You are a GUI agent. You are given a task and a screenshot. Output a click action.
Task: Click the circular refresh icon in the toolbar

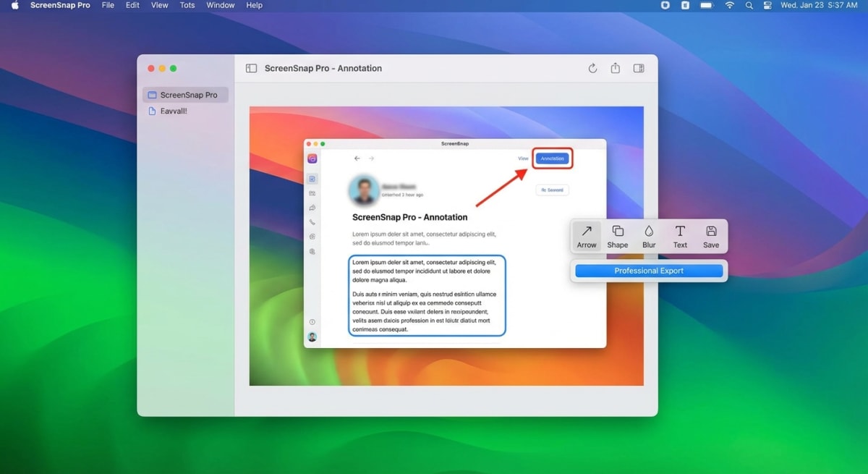(592, 68)
